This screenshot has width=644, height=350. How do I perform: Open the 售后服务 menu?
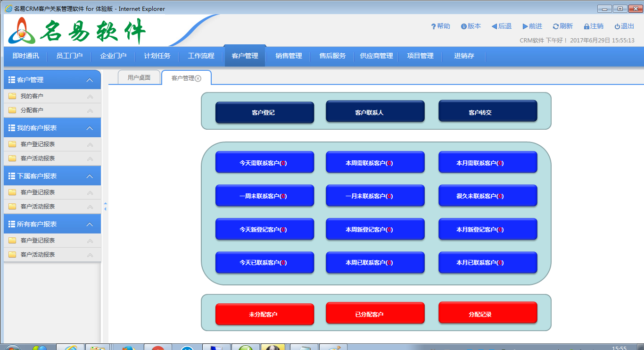point(332,56)
